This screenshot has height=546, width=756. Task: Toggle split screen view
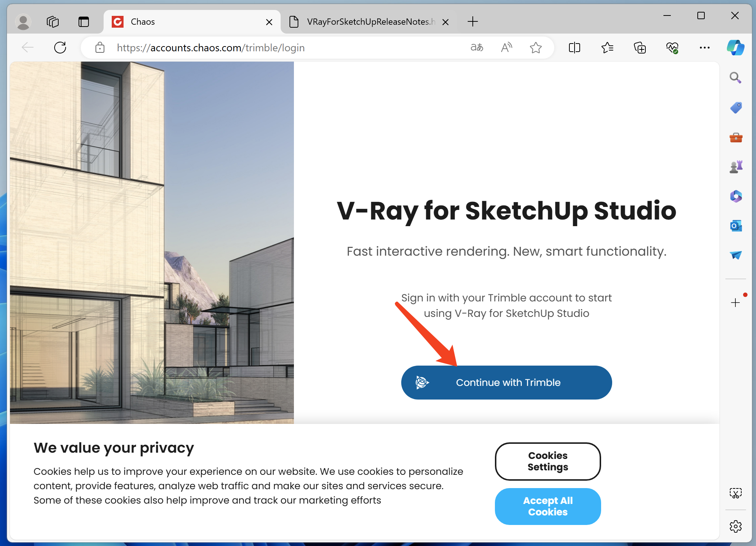(575, 48)
